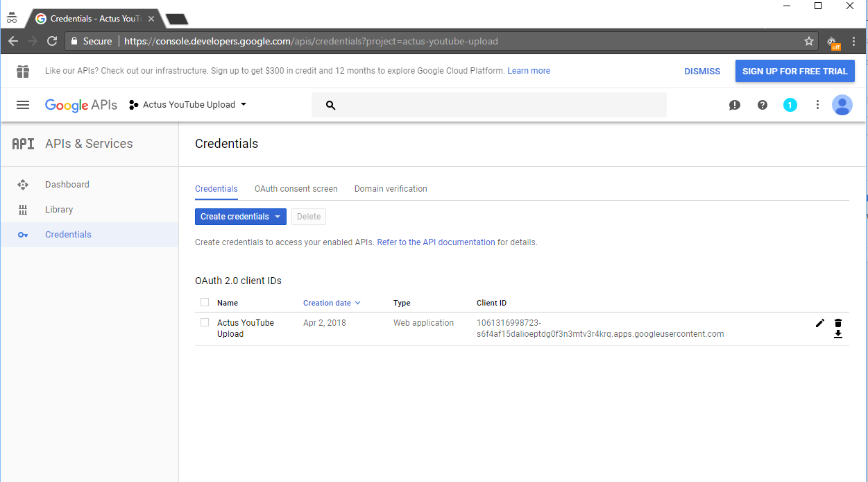This screenshot has width=868, height=482.
Task: Click the Apr 2, 2018 creation date cell
Action: [325, 323]
